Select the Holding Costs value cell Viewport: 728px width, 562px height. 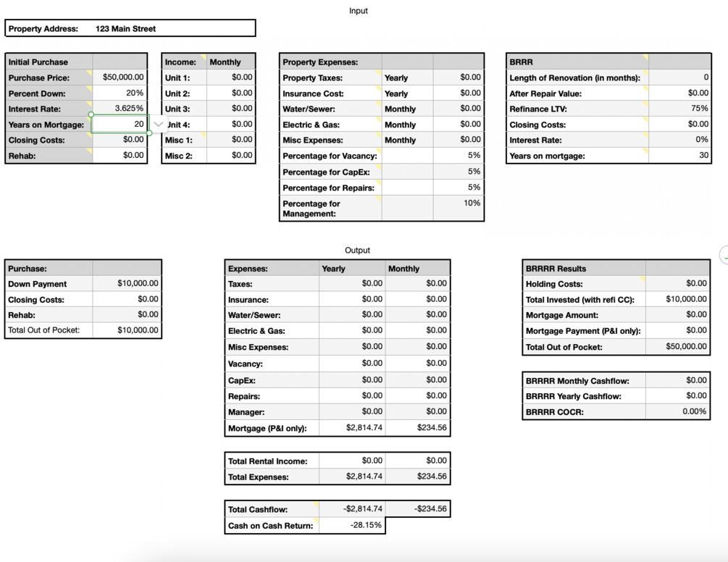pyautogui.click(x=678, y=284)
